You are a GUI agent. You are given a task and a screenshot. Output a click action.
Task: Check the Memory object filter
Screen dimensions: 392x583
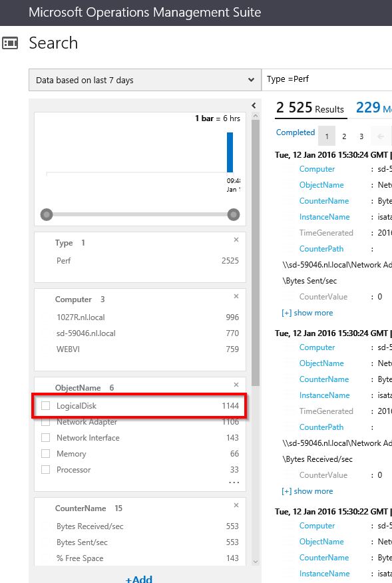[45, 454]
